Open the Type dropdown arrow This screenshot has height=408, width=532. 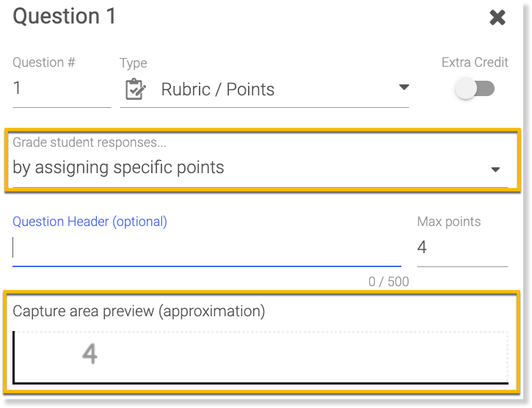pos(404,87)
